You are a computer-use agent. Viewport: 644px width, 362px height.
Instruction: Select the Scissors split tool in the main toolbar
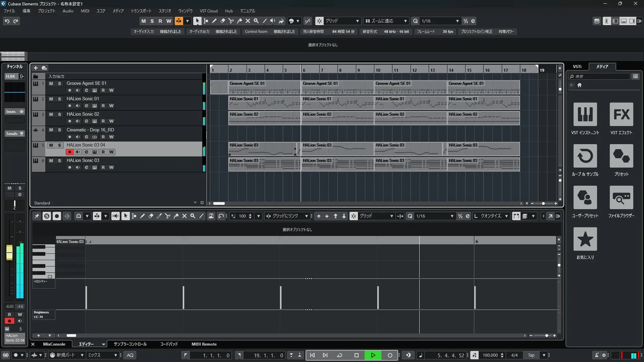[231, 21]
